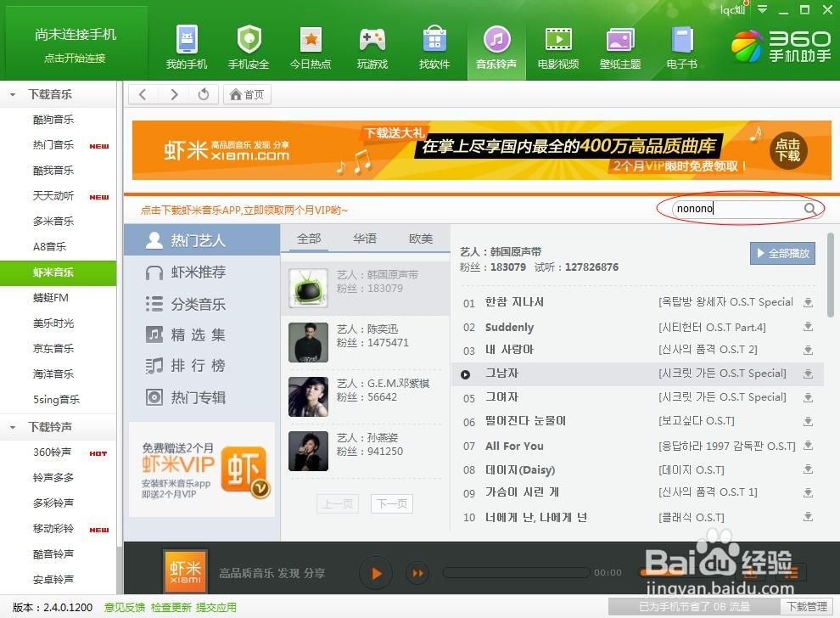The image size is (840, 618).
Task: Download the song All For You
Action: (x=809, y=446)
